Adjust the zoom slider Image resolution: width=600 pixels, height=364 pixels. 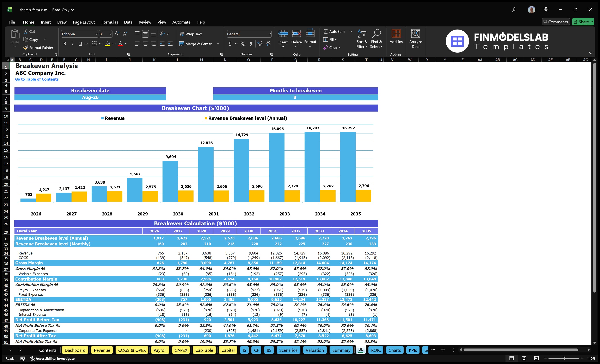pos(564,358)
